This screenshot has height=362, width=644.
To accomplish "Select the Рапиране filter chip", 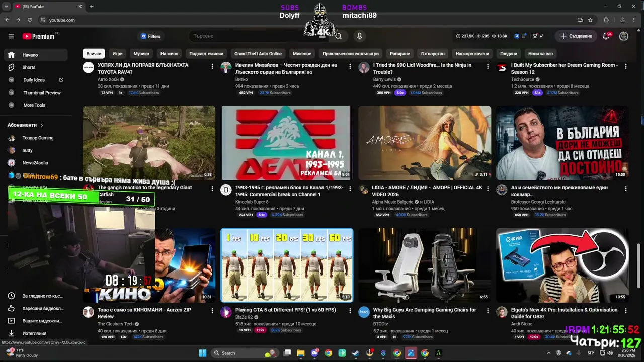I will (400, 54).
